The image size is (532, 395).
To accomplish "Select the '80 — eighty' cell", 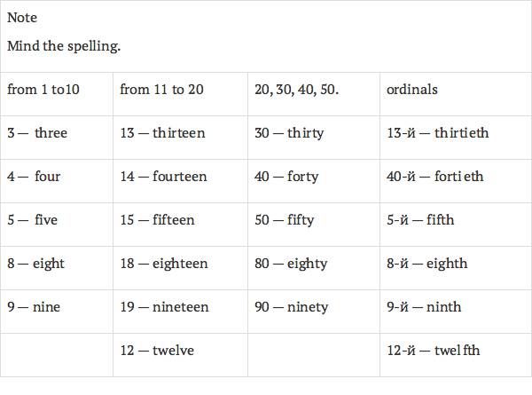I will tap(291, 264).
